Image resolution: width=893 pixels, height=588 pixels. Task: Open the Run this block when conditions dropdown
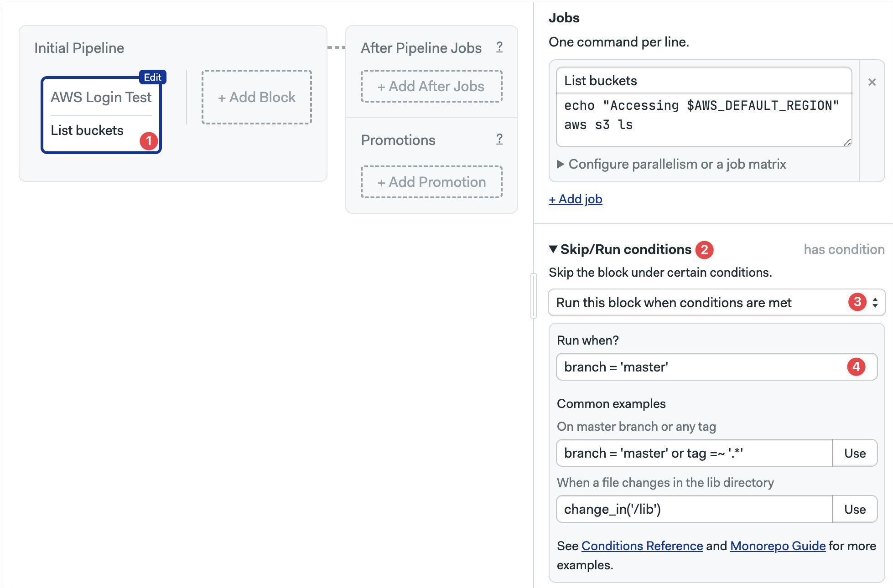(x=716, y=303)
